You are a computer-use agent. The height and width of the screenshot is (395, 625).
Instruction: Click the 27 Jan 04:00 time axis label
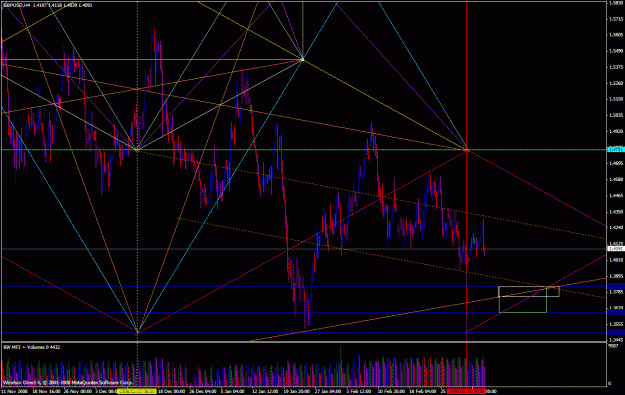click(x=329, y=391)
